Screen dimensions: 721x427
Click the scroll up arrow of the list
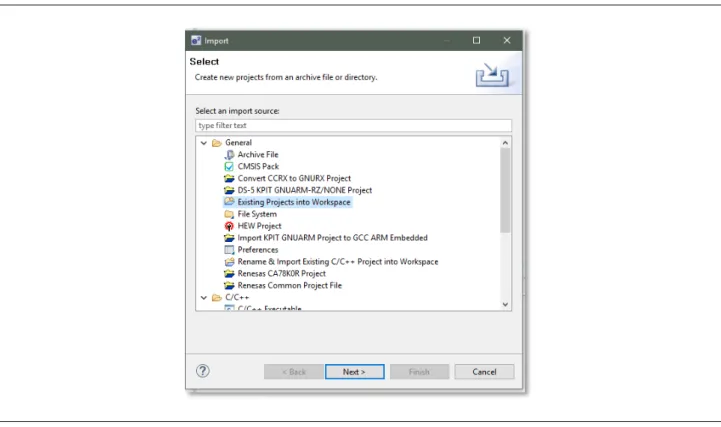505,143
